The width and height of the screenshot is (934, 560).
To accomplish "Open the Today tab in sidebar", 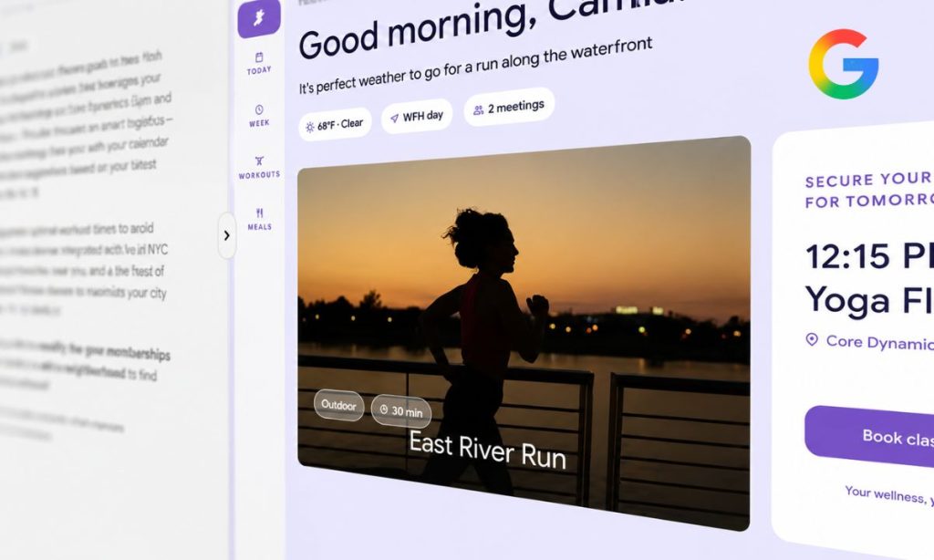I will coord(259,64).
